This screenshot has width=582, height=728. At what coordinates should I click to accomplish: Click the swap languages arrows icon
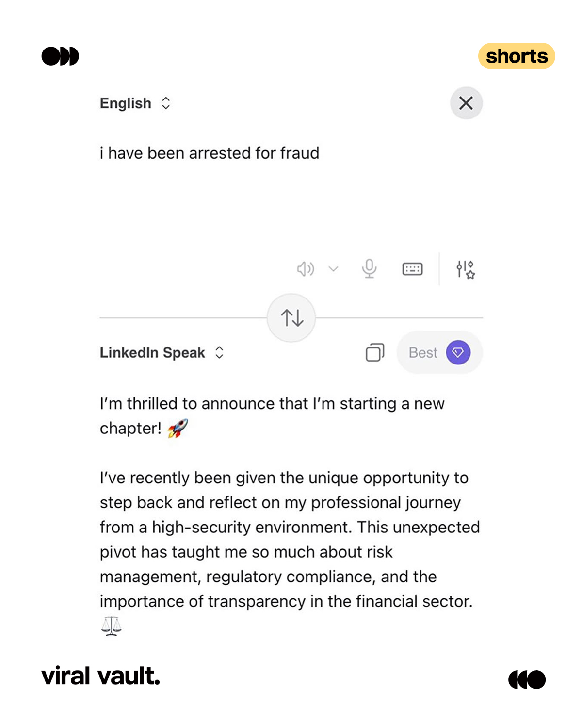coord(291,317)
